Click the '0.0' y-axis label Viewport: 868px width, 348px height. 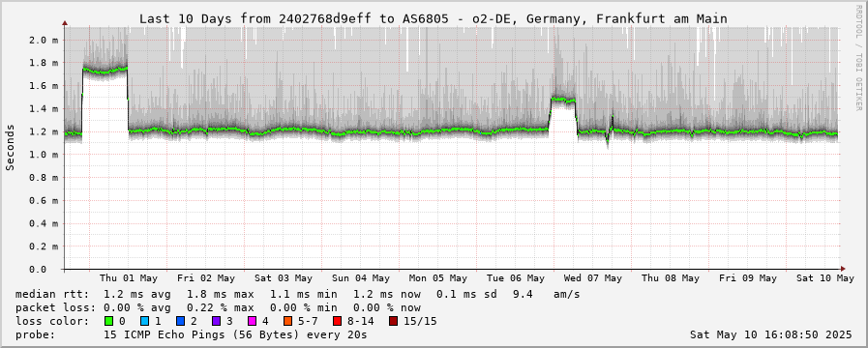(37, 270)
